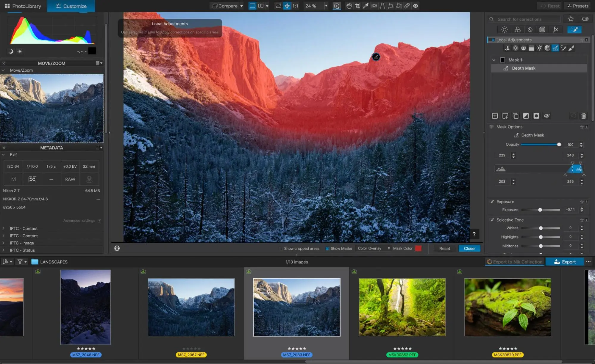Viewport: 595px width, 364px height.
Task: Select the Control Point tool
Action: click(x=515, y=48)
